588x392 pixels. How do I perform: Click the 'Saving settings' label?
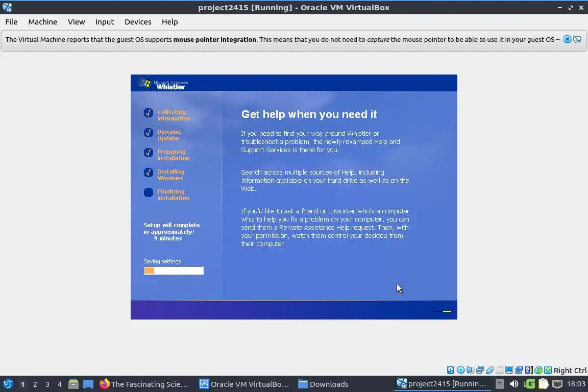point(162,261)
